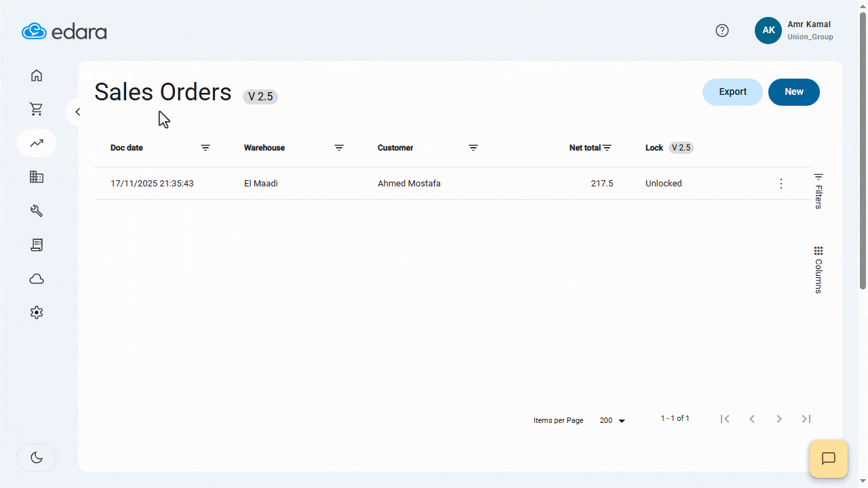
Task: Filter the Doc date column
Action: click(x=205, y=148)
